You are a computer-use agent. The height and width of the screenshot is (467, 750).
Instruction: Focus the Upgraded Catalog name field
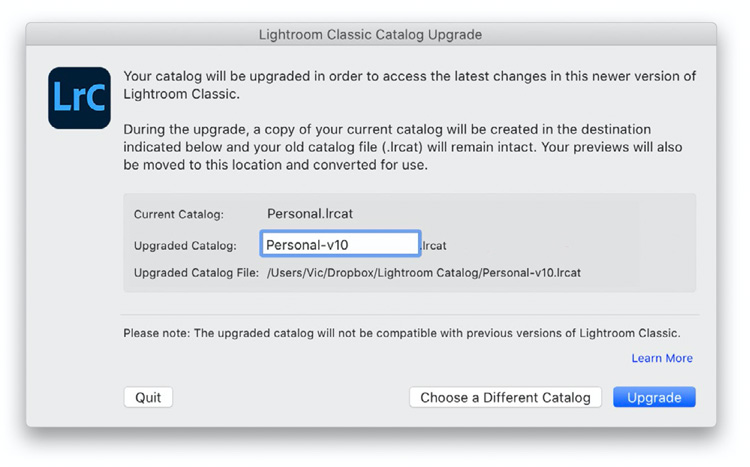(x=340, y=244)
